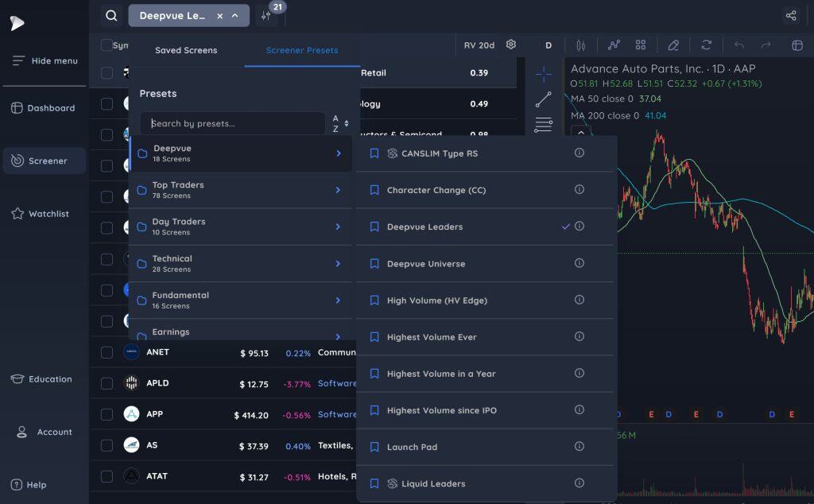Toggle A-Z sort order for presets

pos(340,123)
